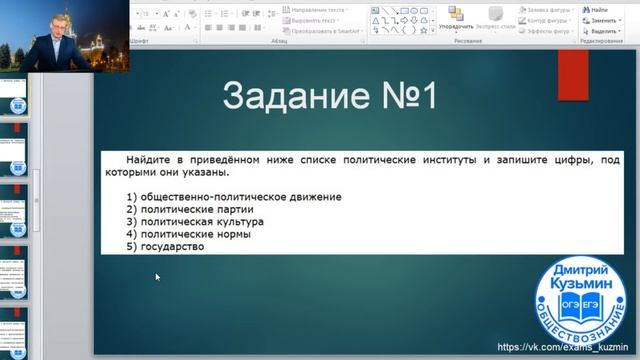Select the Oval shape
The height and width of the screenshot is (360, 640).
[x=414, y=11]
